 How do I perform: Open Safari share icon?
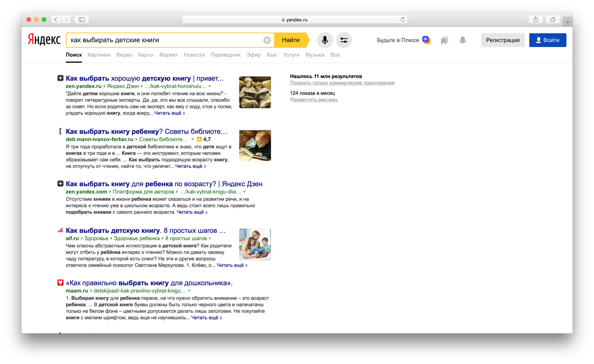coord(536,19)
